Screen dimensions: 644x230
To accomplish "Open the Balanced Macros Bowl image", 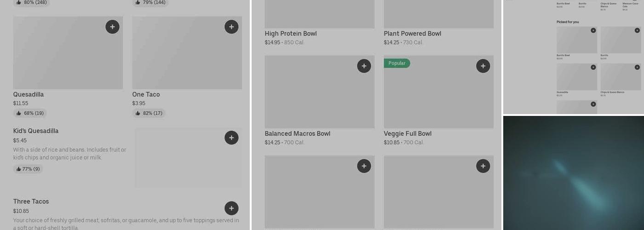I will coord(319,92).
